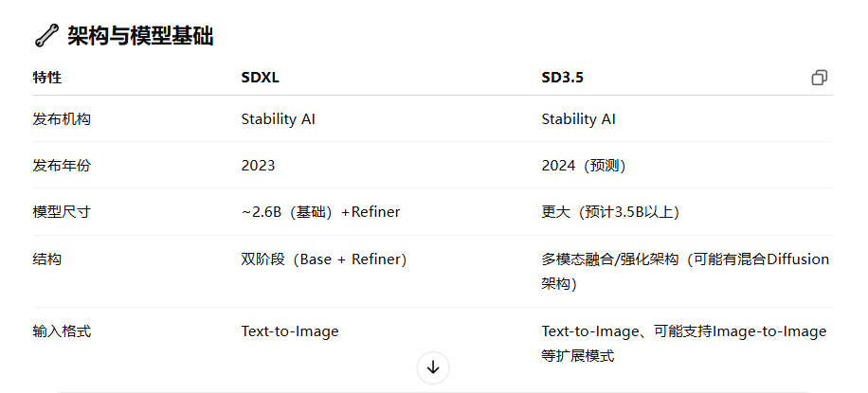This screenshot has height=393, width=868.
Task: Click the SDXL Text-to-Image cell
Action: pos(290,331)
